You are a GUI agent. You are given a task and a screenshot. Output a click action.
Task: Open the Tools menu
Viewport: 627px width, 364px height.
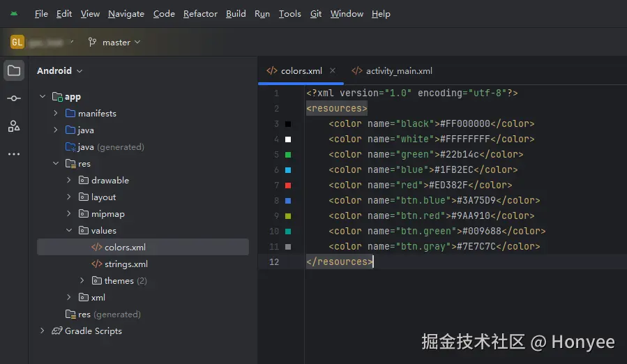pyautogui.click(x=290, y=14)
